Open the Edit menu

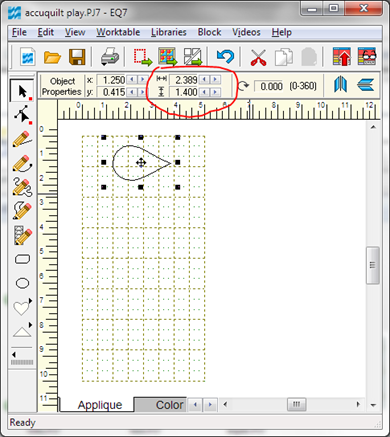46,32
